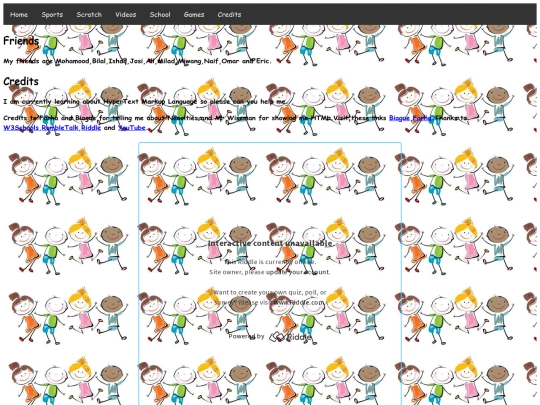Click the Credits section heading
Screen dimensions: 540x405
(21, 81)
